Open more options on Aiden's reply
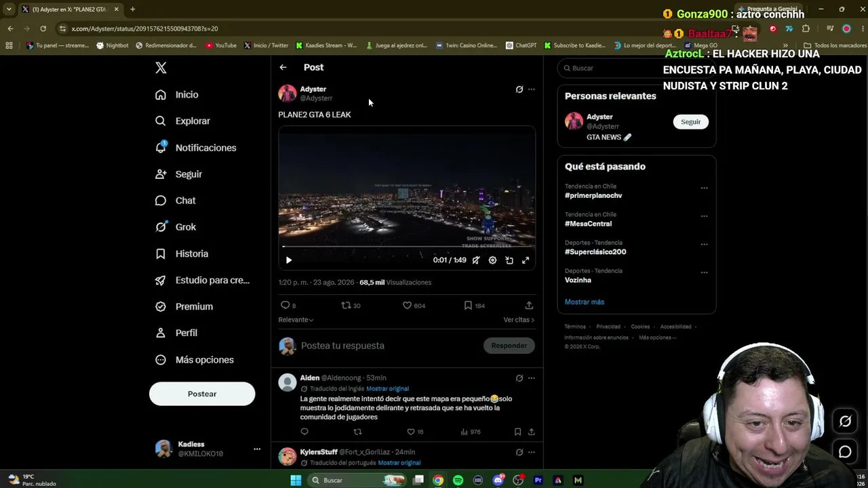This screenshot has width=868, height=488. coord(532,378)
